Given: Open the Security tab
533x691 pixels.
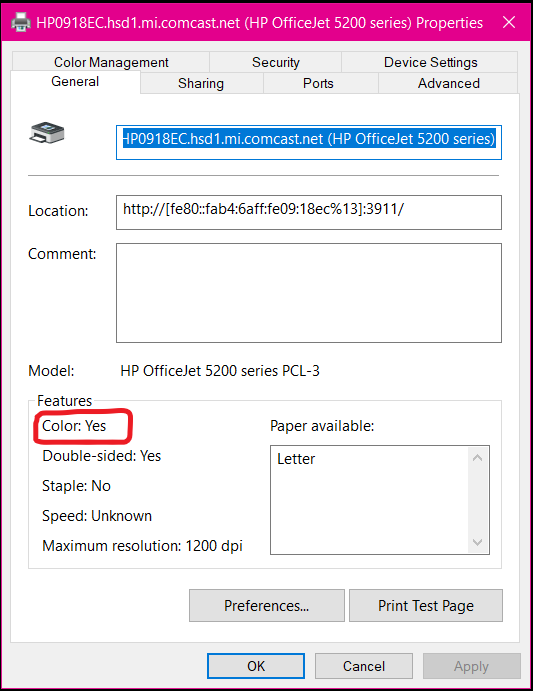Looking at the screenshot, I should coord(276,62).
